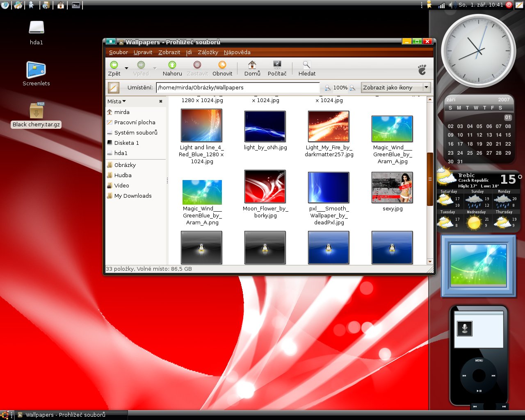Open the Soubor menu
This screenshot has height=420, width=525.
[x=119, y=52]
